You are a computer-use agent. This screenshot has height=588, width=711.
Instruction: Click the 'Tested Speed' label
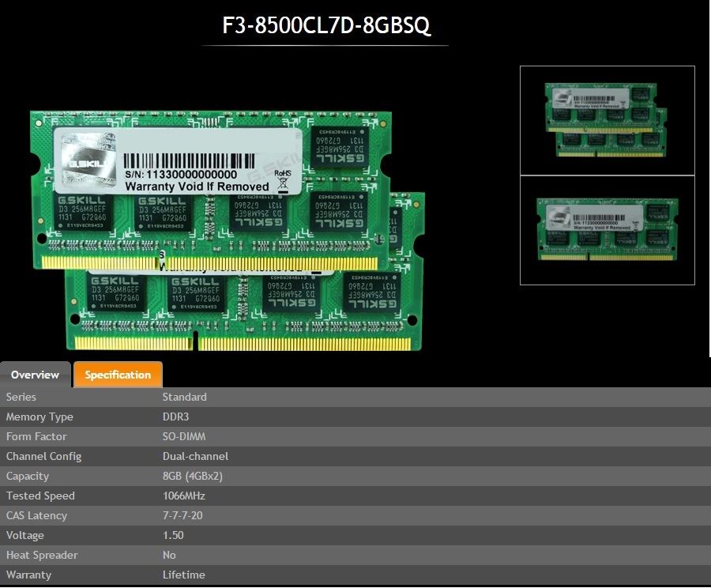coord(40,496)
